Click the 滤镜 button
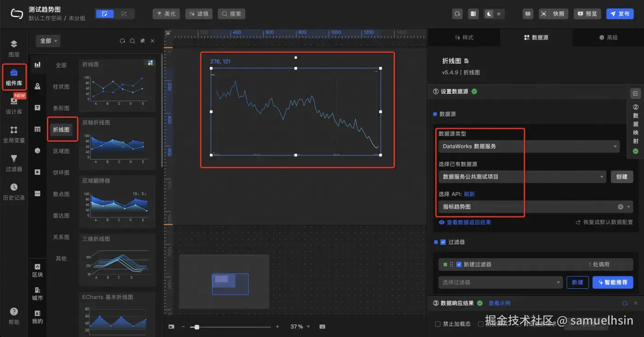The width and height of the screenshot is (644, 337). tap(199, 14)
